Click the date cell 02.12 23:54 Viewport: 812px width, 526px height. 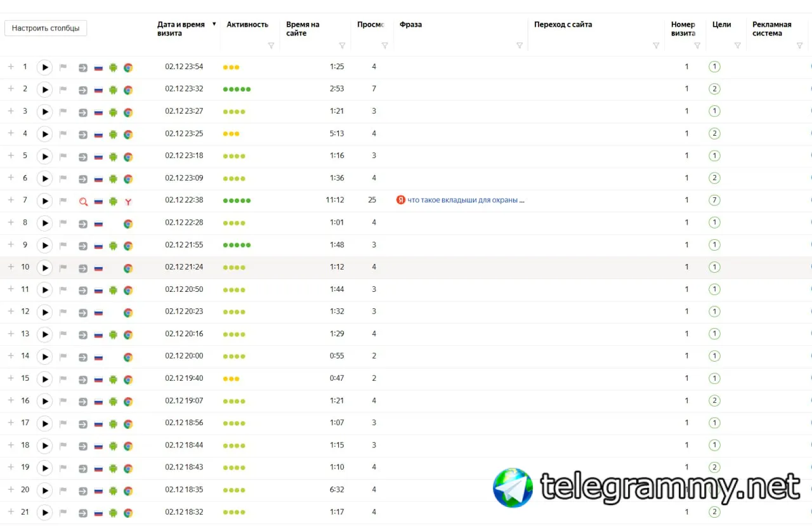tap(184, 67)
